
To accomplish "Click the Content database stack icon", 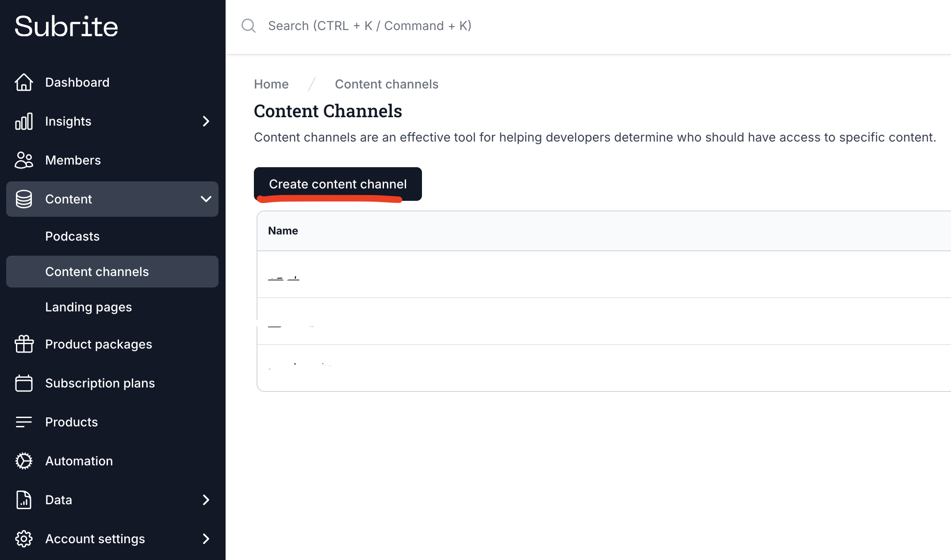I will click(24, 199).
